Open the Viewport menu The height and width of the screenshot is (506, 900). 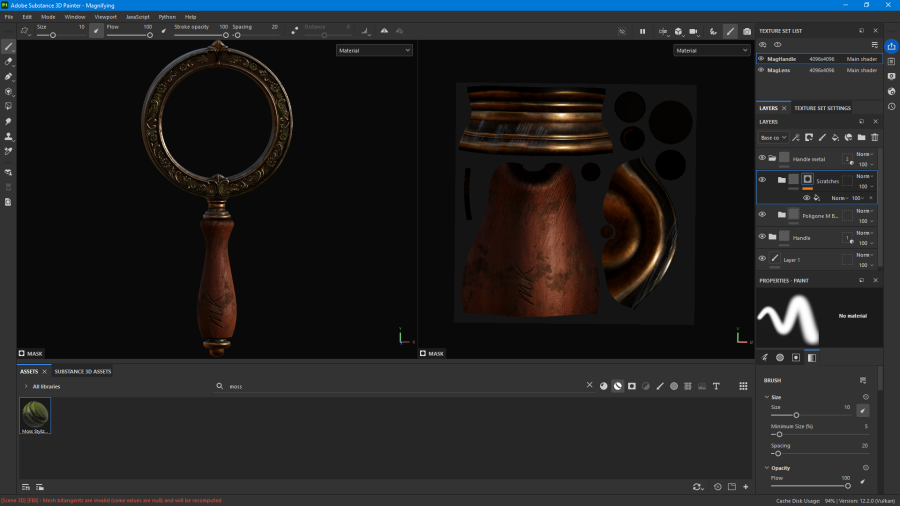(x=106, y=17)
